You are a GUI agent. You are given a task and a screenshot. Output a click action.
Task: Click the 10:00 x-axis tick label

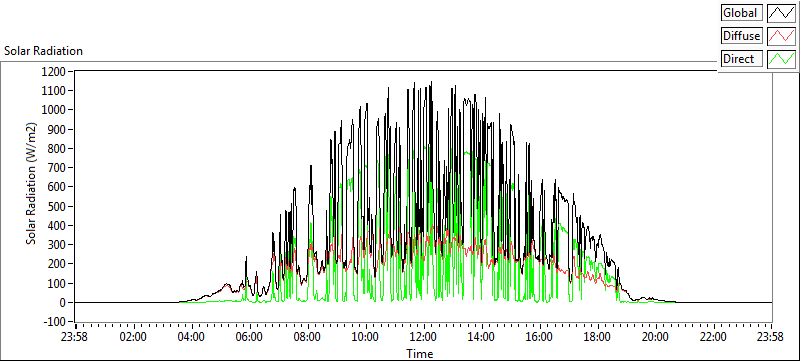[366, 337]
